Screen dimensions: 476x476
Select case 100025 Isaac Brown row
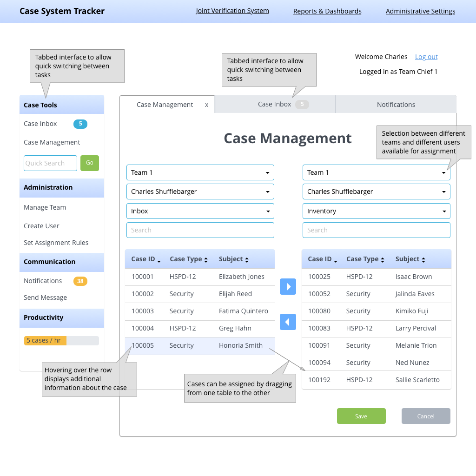click(x=377, y=277)
